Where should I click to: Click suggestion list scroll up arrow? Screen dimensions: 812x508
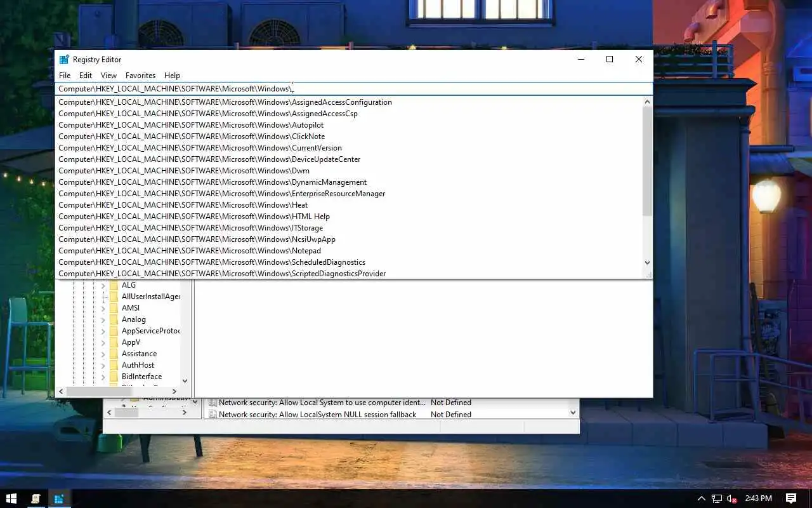point(647,102)
